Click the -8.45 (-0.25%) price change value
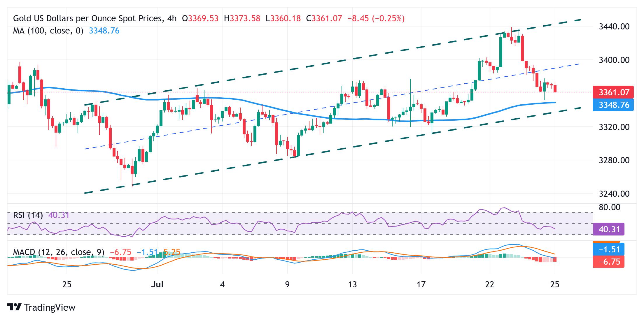The height and width of the screenshot is (320, 644). (x=376, y=19)
